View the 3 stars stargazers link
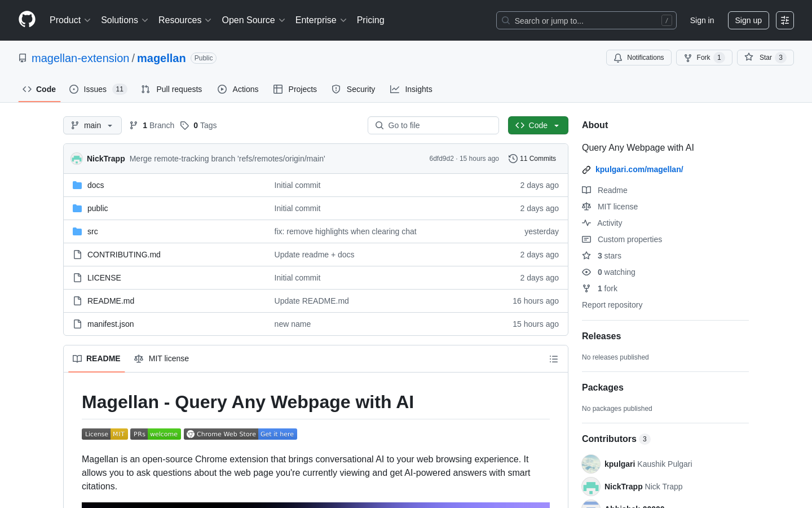The height and width of the screenshot is (508, 812). (602, 256)
